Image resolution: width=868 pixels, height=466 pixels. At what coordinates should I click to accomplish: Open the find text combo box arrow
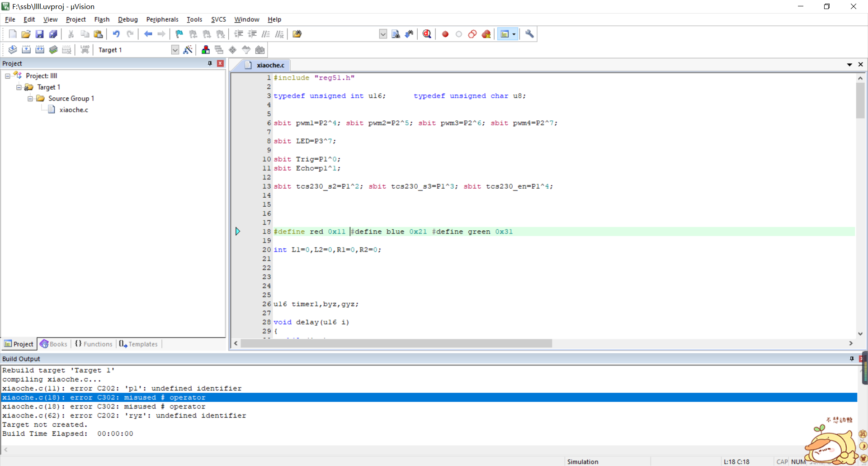tap(383, 34)
